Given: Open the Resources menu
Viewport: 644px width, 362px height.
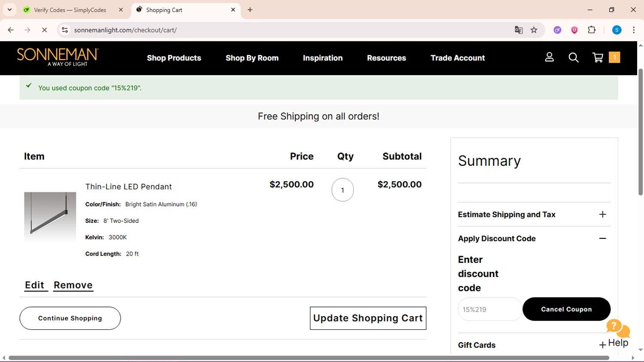Looking at the screenshot, I should 386,58.
